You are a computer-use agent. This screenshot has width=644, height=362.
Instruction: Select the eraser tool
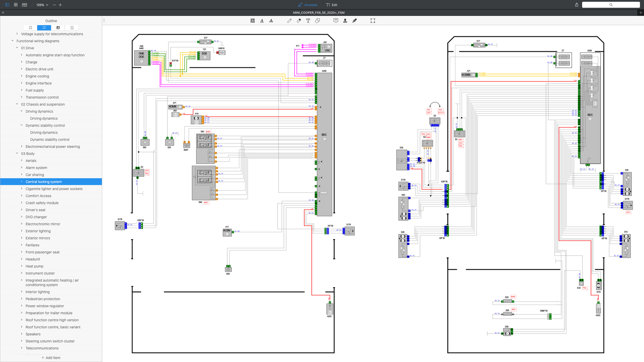[x=299, y=20]
